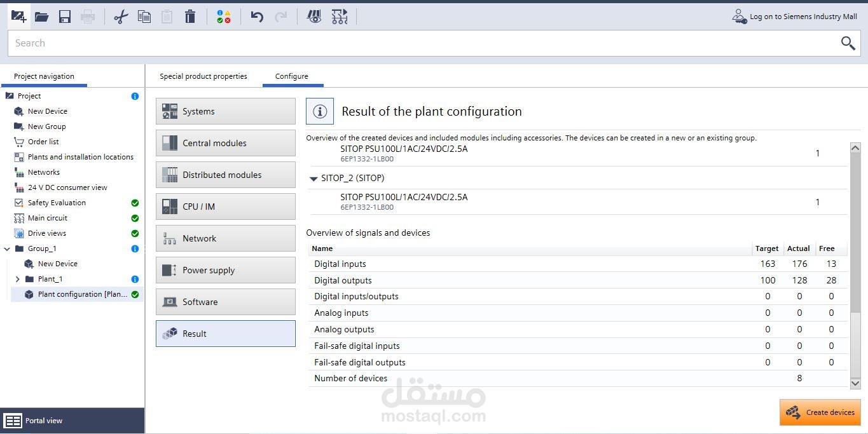868x434 pixels.
Task: Click the Number of devices row
Action: point(578,378)
